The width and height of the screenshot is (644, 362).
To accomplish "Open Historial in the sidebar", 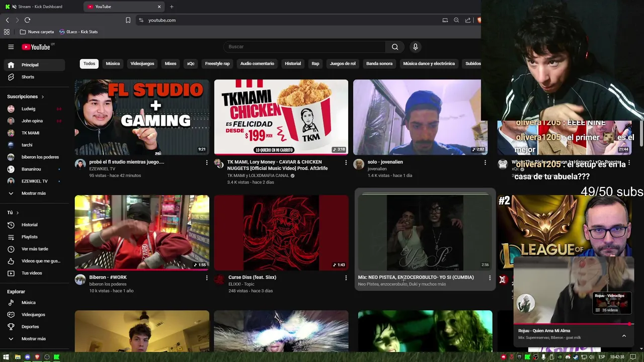I will [x=34, y=225].
